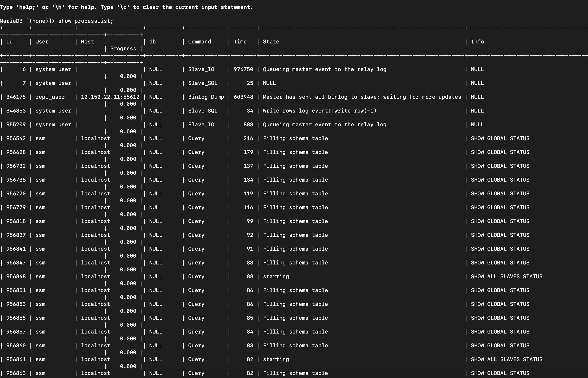Click the repl_user user entry
The image size is (588, 378).
click(50, 97)
